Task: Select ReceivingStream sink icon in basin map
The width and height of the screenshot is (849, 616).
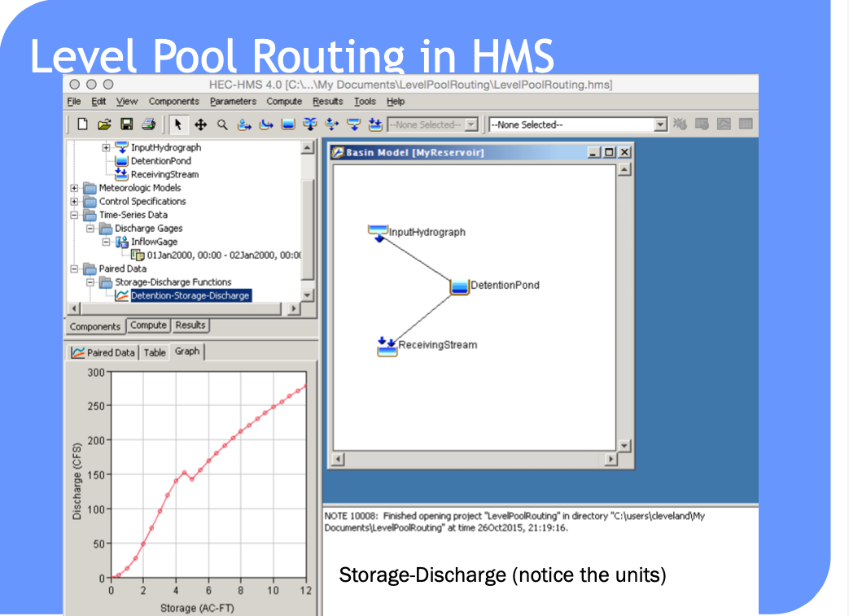Action: (387, 347)
